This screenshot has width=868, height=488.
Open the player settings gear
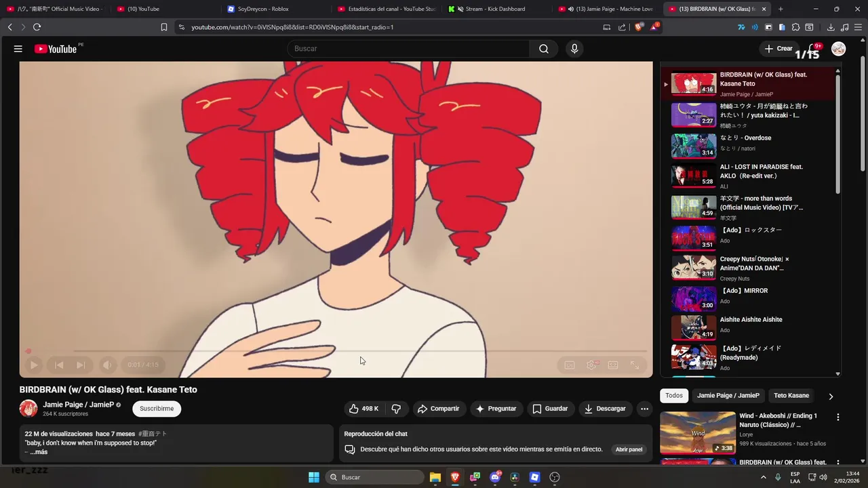pos(591,365)
